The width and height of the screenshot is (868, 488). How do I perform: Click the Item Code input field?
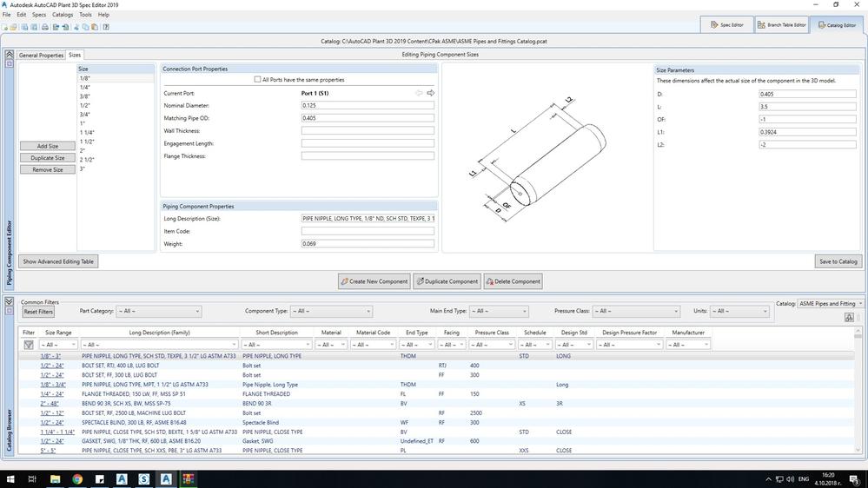368,231
